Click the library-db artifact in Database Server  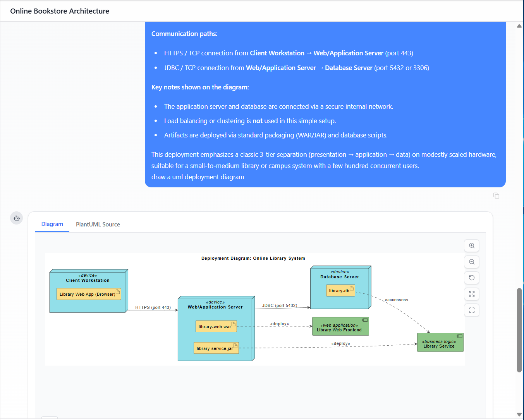coord(340,291)
